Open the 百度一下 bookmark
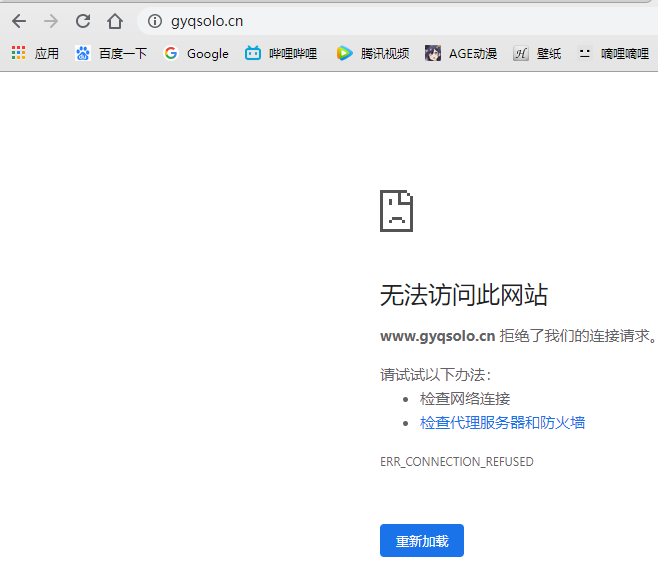 111,53
